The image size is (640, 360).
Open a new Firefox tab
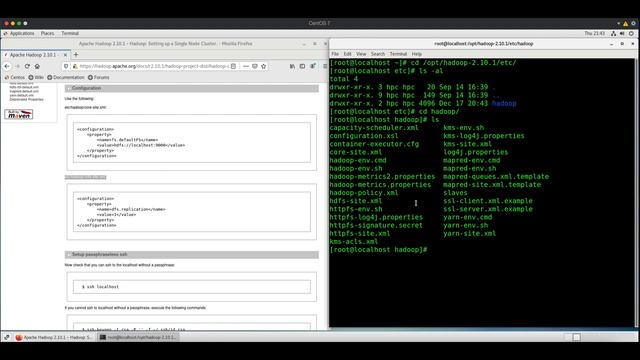pos(76,55)
